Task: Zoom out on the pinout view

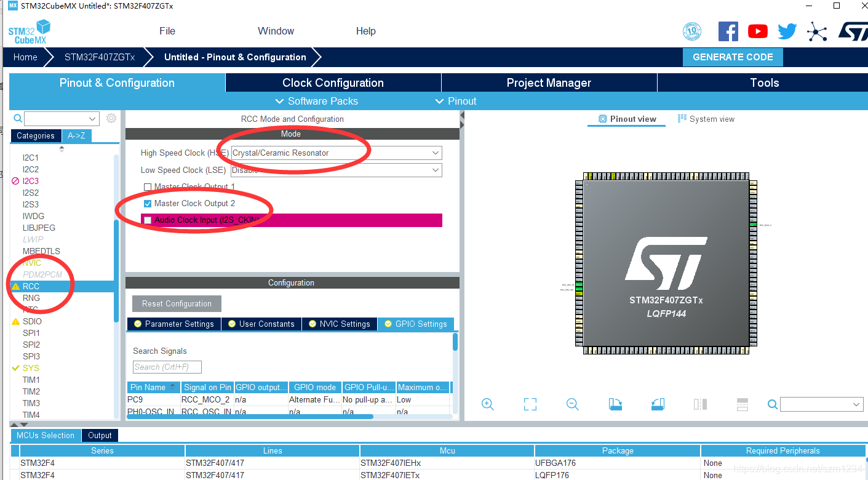Action: pos(572,404)
